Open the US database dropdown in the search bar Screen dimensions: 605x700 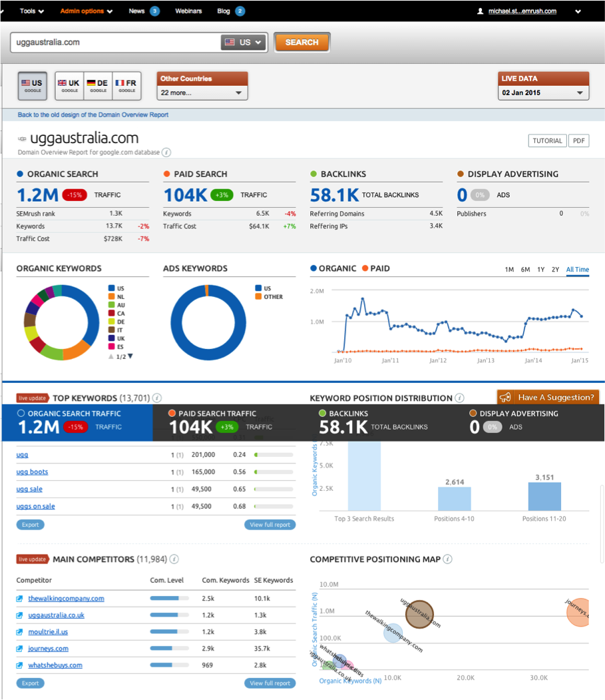[x=243, y=43]
